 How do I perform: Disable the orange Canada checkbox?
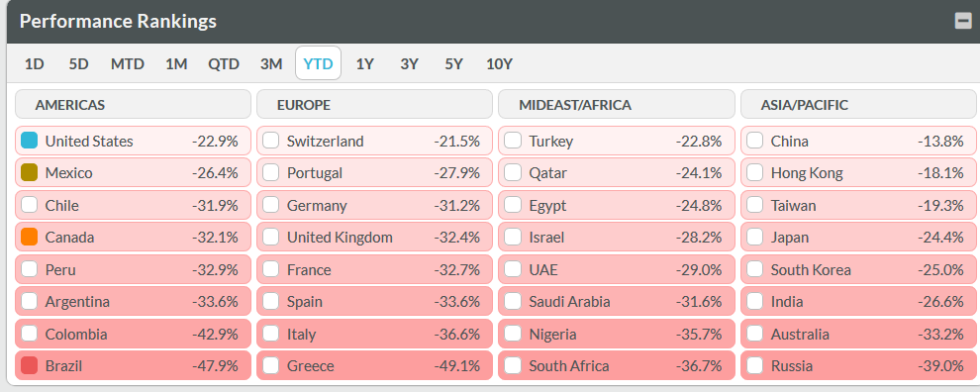click(x=30, y=237)
